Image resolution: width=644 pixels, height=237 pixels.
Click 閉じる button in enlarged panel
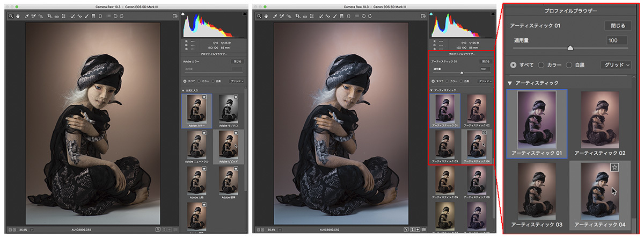(x=618, y=26)
